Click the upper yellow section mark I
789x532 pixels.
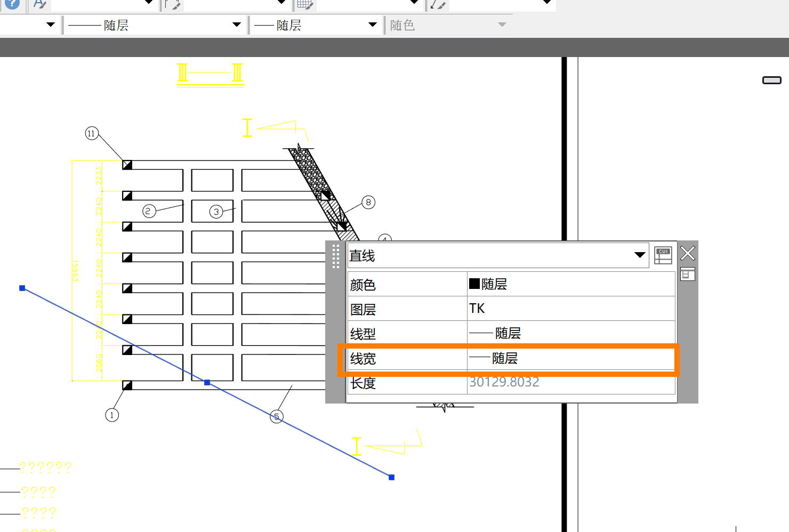tap(247, 128)
